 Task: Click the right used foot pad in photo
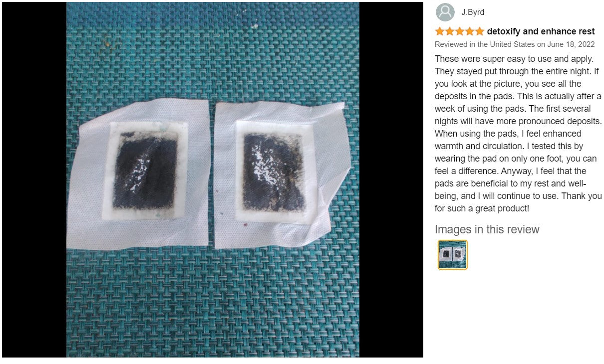click(x=280, y=175)
